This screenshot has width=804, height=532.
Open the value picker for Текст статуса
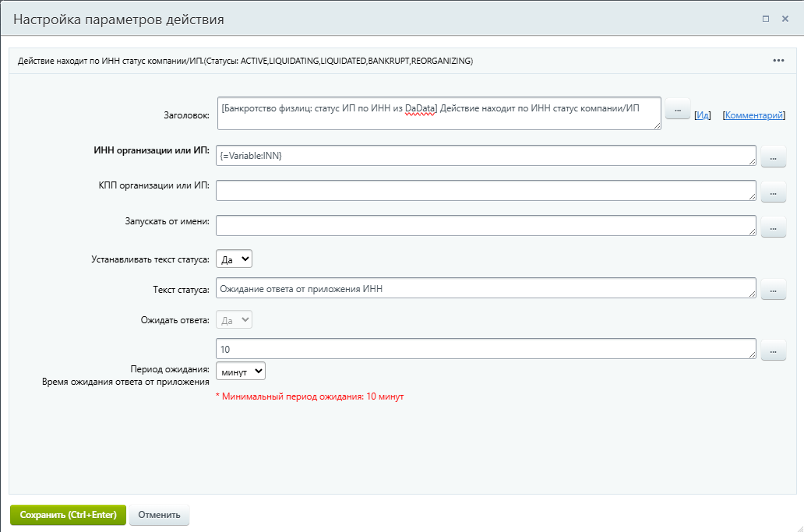[773, 289]
